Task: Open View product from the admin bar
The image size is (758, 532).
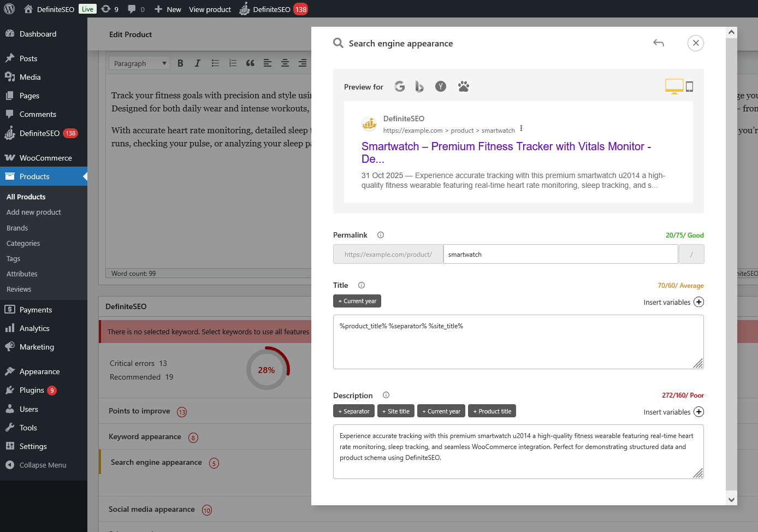Action: 210,9
